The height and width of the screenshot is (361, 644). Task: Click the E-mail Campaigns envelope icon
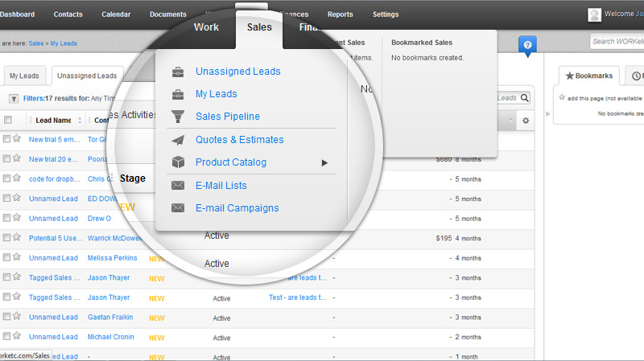click(x=178, y=208)
